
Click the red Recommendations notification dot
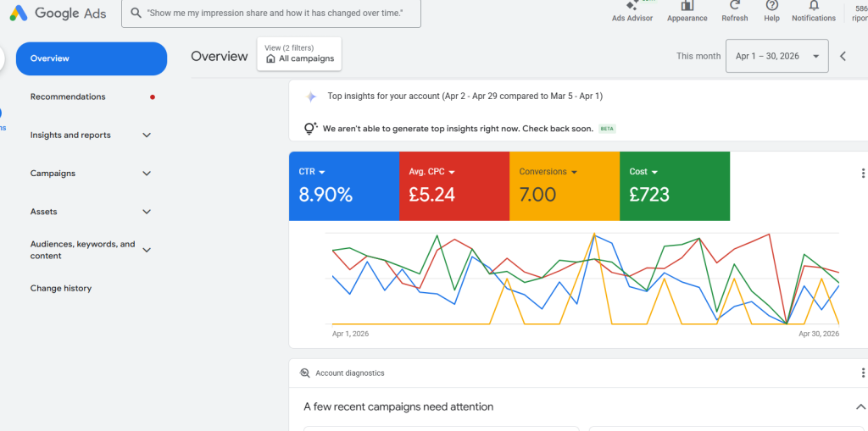pyautogui.click(x=153, y=97)
